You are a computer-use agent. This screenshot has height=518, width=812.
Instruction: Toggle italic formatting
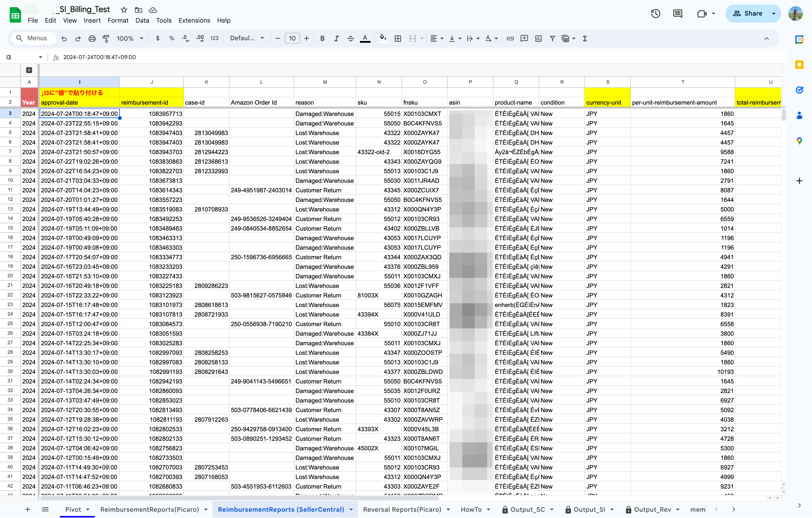coord(336,38)
